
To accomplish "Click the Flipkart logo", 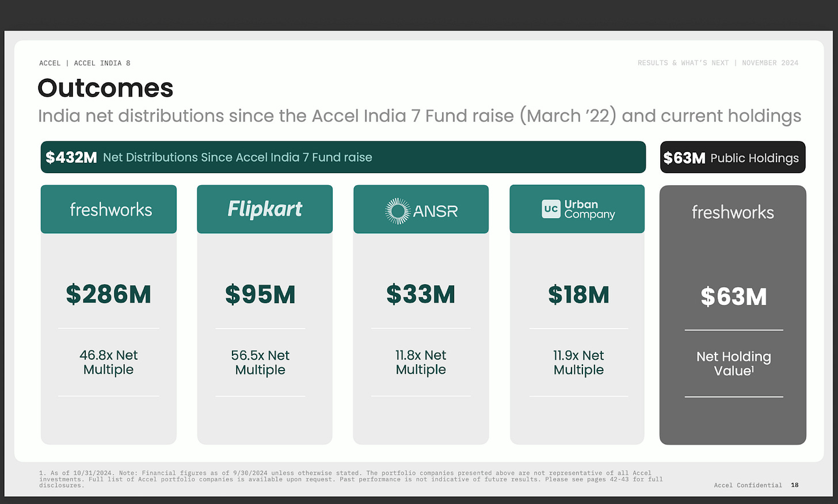I will [x=265, y=209].
